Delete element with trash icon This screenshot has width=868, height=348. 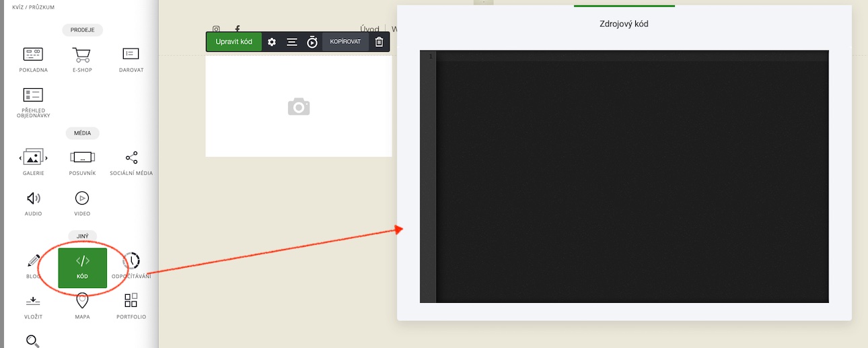379,42
